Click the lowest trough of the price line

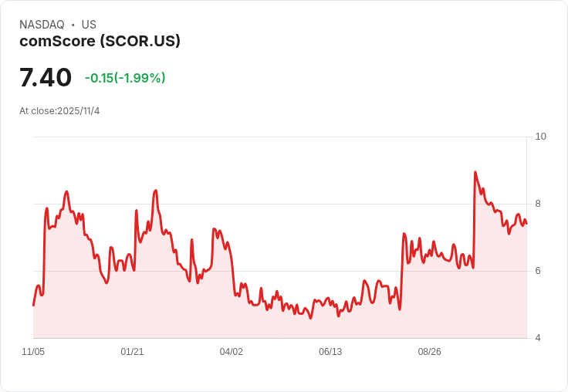(x=310, y=318)
